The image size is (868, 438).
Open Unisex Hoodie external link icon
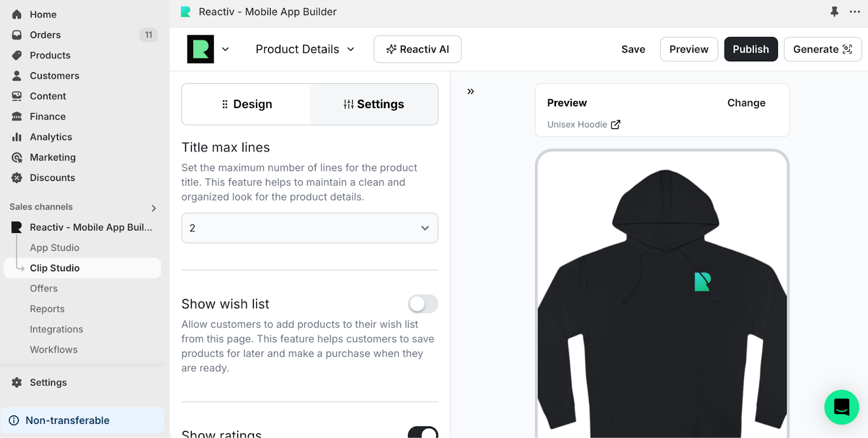(616, 124)
